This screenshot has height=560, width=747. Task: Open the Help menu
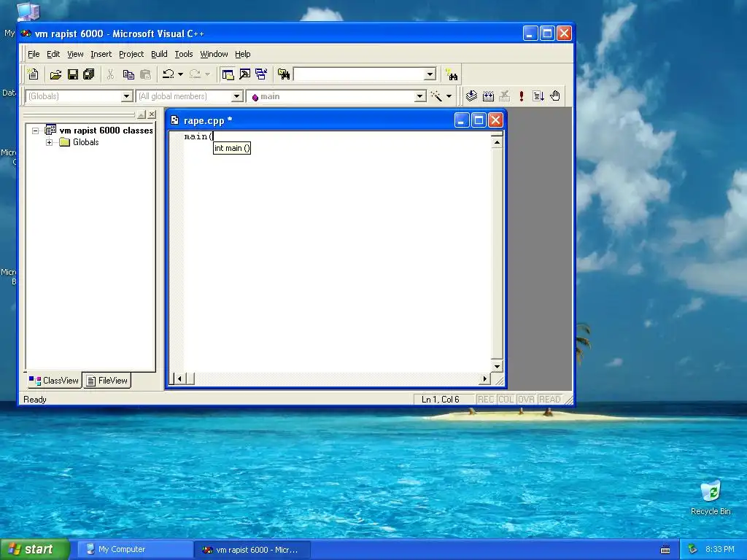[x=242, y=54]
